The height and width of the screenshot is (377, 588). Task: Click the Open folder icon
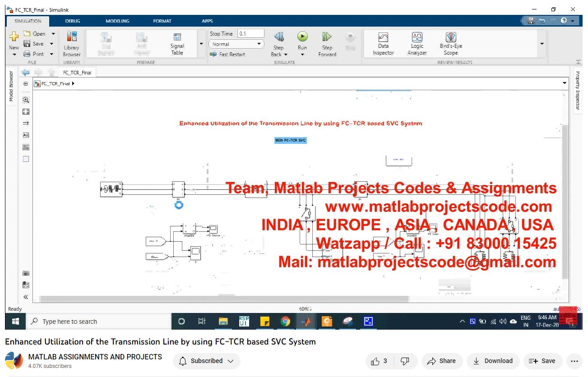click(27, 33)
